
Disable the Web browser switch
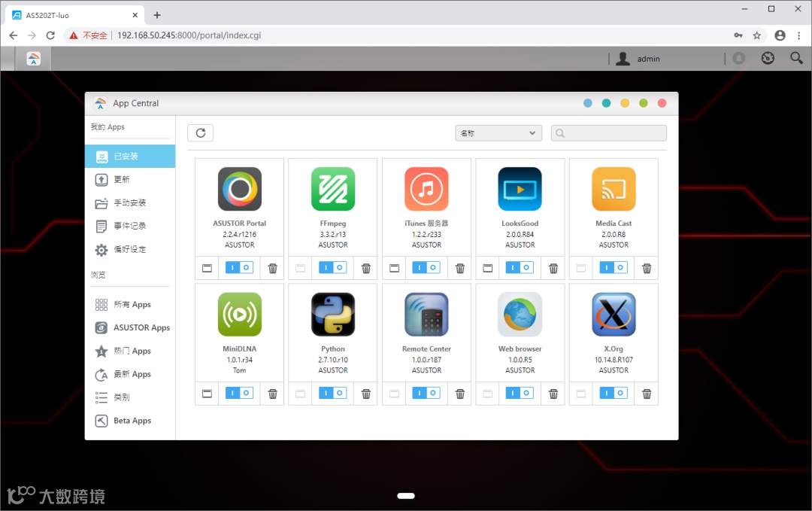520,393
